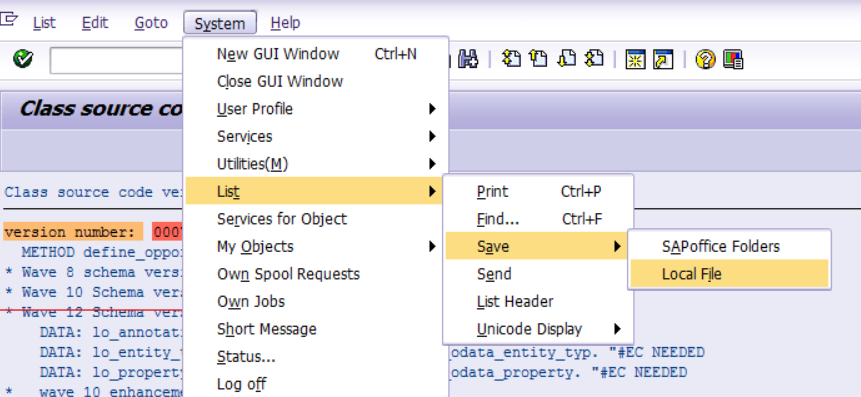Image resolution: width=861 pixels, height=397 pixels.
Task: Click 'version number:' label text
Action: [x=70, y=232]
